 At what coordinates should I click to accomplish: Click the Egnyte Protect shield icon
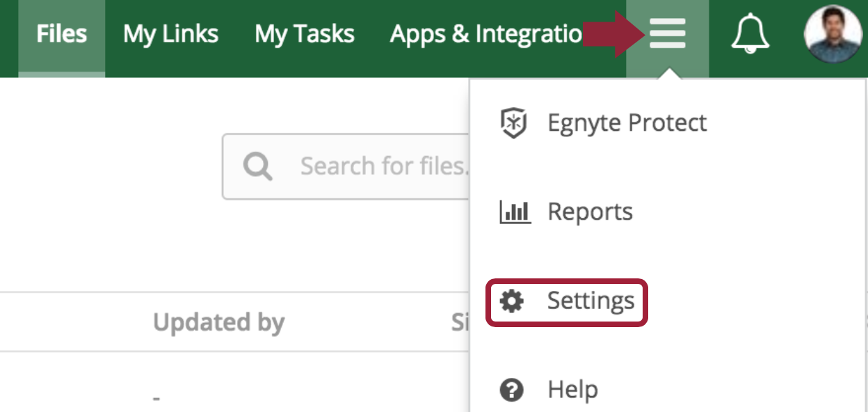pyautogui.click(x=513, y=123)
